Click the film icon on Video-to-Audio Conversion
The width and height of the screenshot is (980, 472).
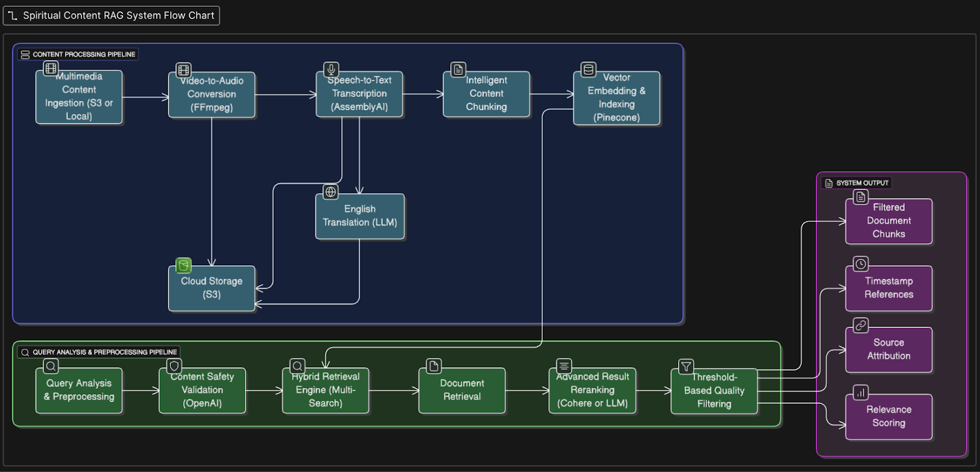tap(183, 70)
